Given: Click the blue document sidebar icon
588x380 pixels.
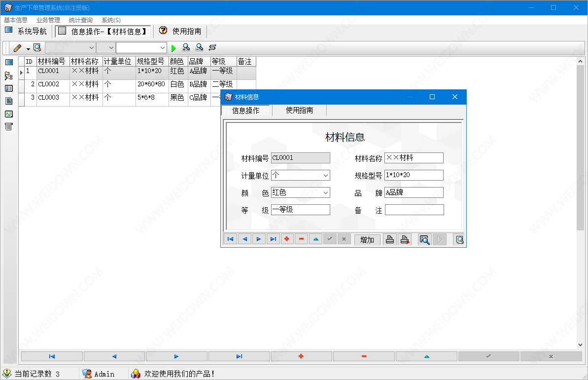Looking at the screenshot, I should 9,101.
